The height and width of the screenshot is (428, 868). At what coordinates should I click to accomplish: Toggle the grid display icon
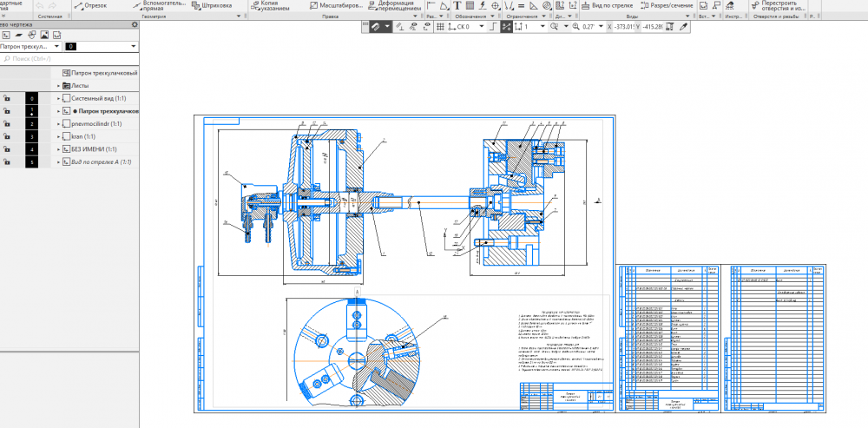(440, 27)
